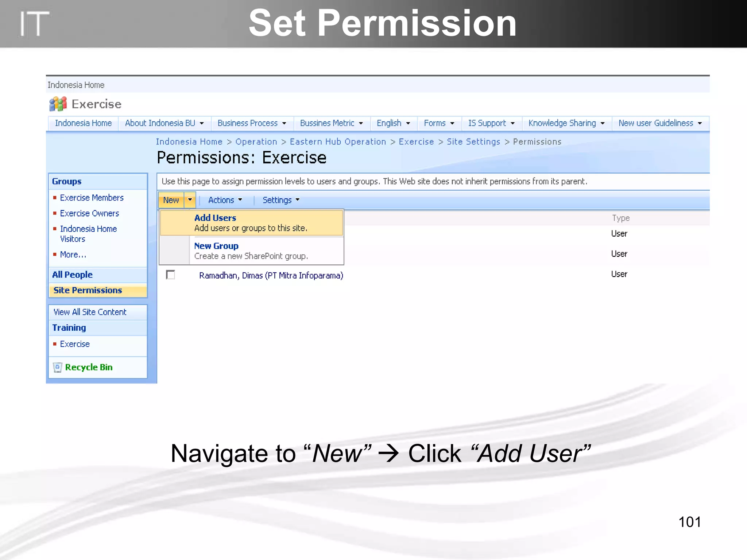Choose Add Users from the New menu
This screenshot has width=747, height=560.
[x=251, y=223]
